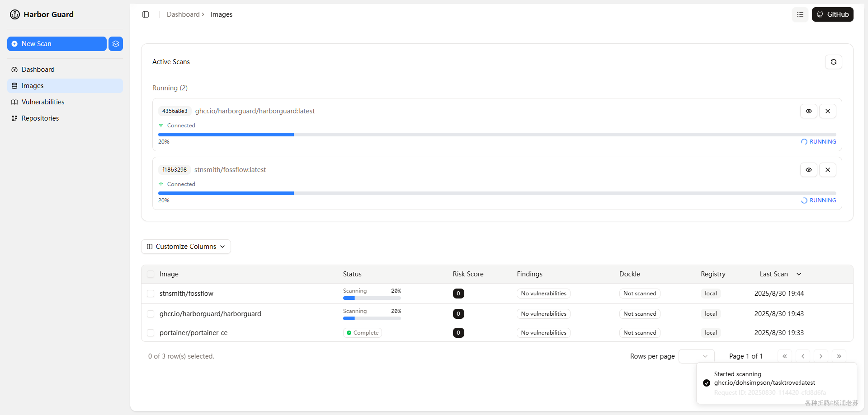Click the Dockle column header
868x415 pixels.
click(630, 274)
